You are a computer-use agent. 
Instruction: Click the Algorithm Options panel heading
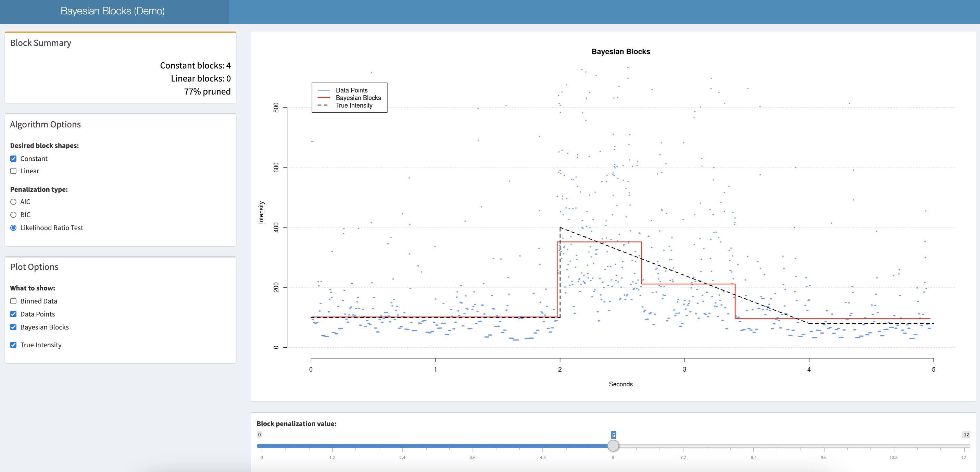coord(45,124)
